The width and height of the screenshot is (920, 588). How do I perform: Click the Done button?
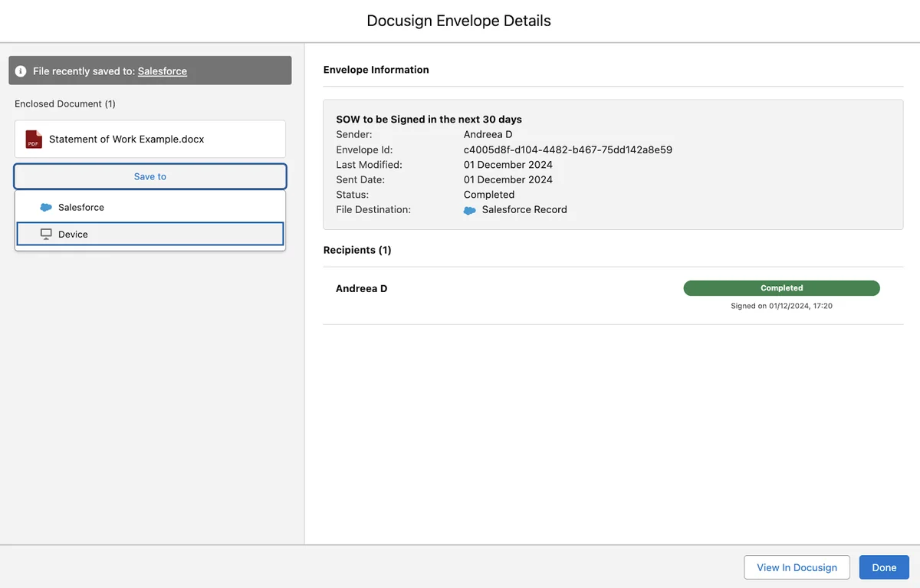coord(884,567)
